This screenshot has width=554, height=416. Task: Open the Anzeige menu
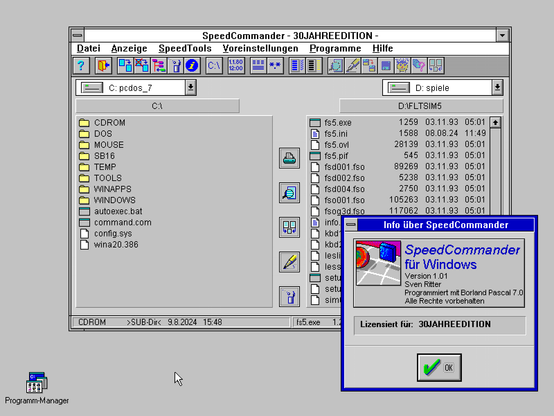coord(129,48)
